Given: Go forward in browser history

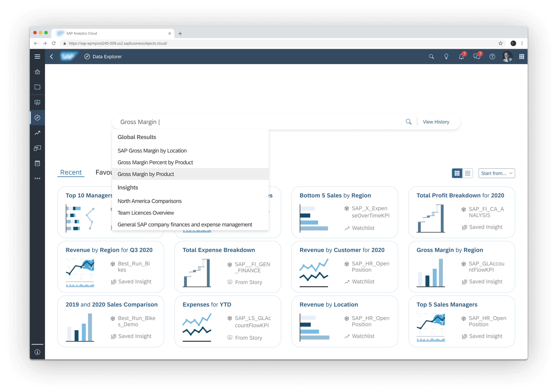Looking at the screenshot, I should coord(45,43).
